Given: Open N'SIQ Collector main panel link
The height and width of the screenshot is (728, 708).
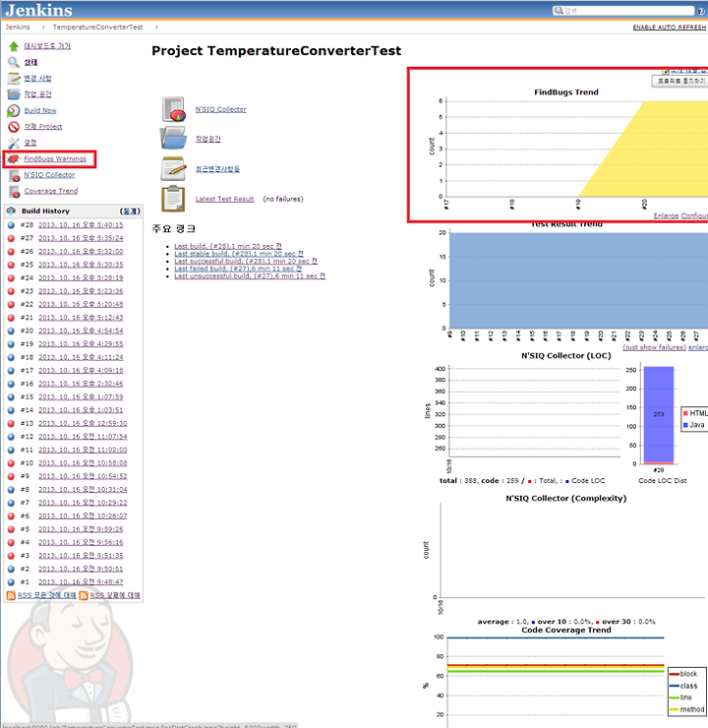Looking at the screenshot, I should 221,109.
